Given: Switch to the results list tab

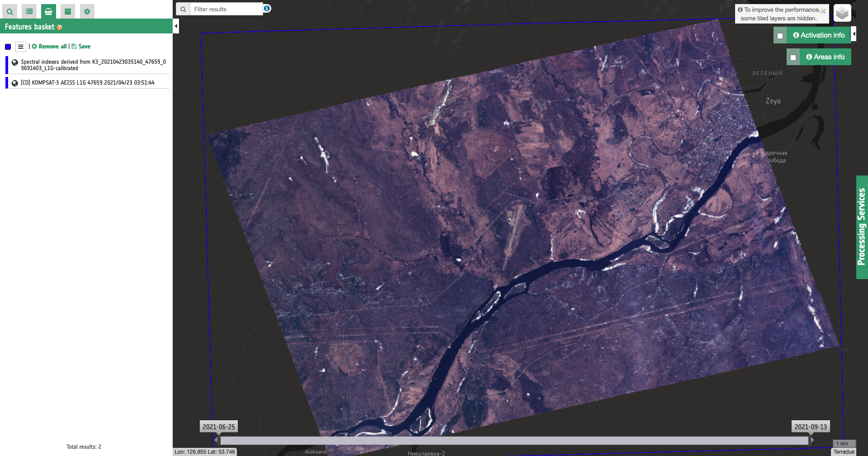Looking at the screenshot, I should pos(29,11).
